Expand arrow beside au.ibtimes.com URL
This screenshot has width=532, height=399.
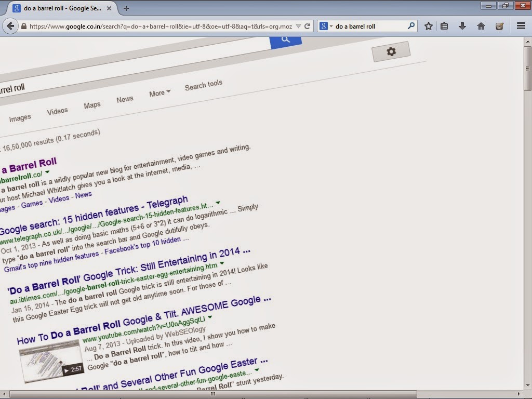[x=222, y=263]
